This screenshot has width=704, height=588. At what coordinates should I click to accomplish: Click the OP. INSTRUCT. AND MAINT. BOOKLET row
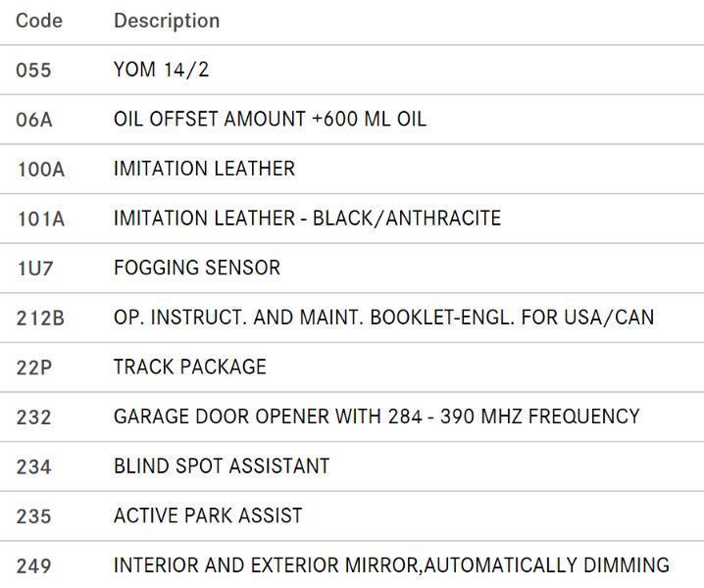tap(383, 318)
